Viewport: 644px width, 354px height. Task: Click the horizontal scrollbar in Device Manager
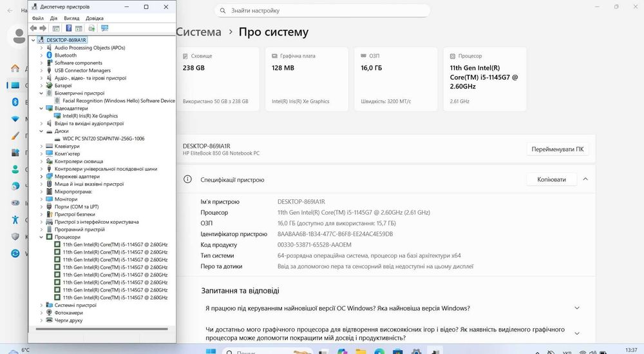(102, 329)
